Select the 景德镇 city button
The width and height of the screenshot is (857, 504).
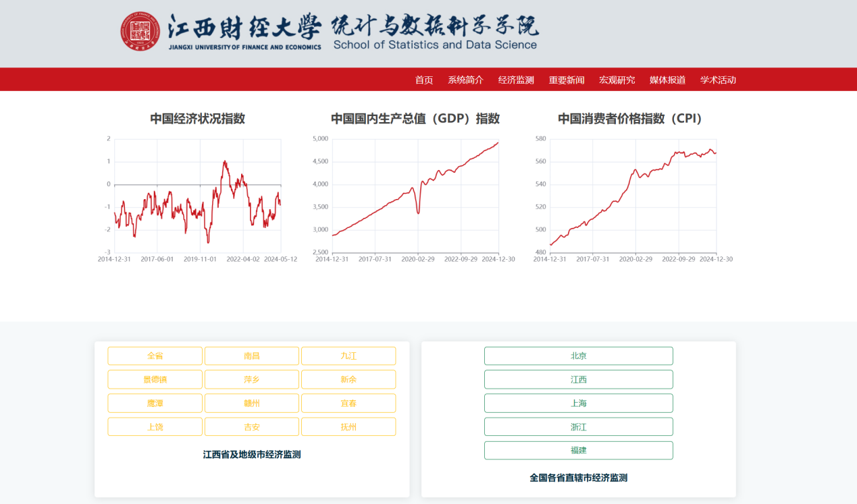click(155, 379)
